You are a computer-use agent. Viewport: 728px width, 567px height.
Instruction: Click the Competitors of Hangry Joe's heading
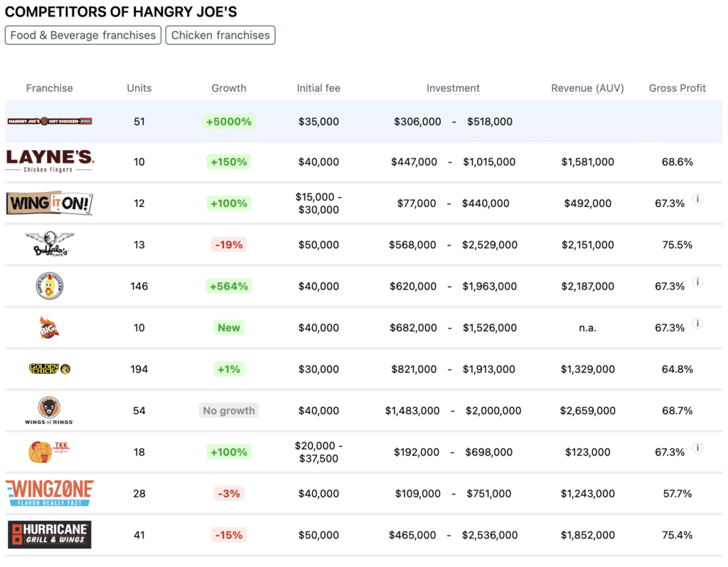pos(121,11)
